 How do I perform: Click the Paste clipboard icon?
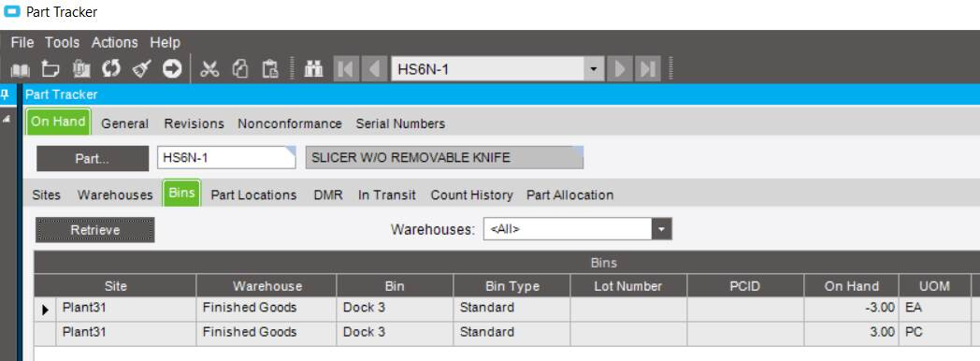[270, 68]
